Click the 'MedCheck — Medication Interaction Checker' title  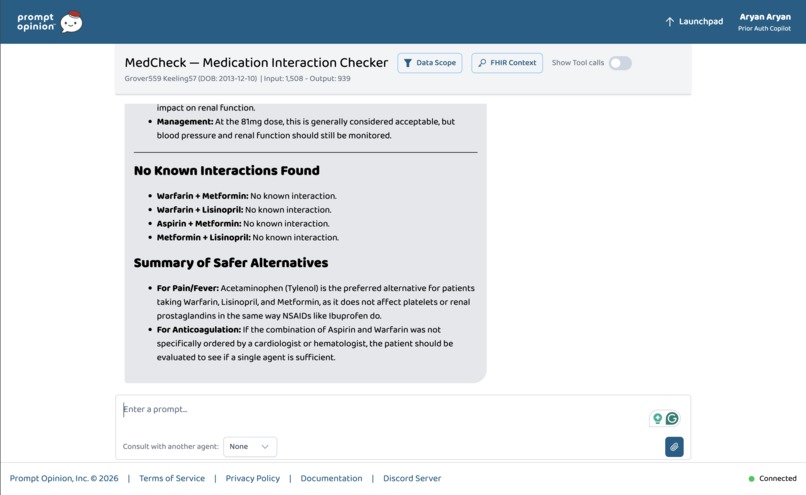256,62
